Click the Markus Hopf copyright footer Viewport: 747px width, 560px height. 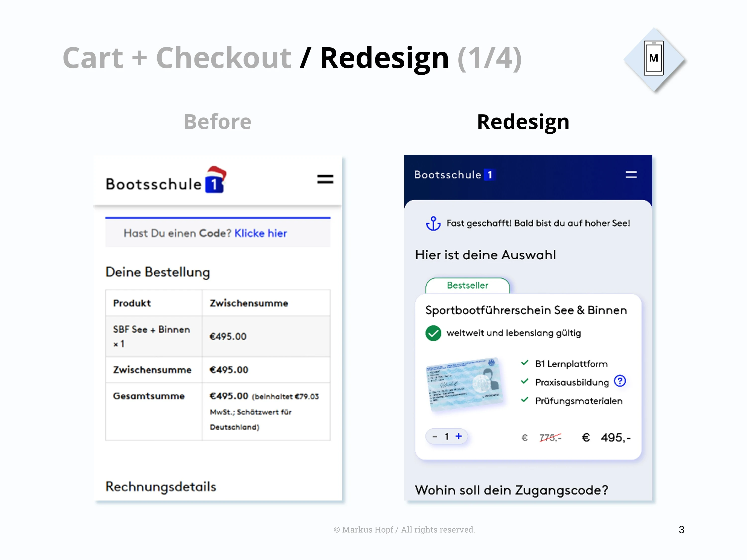click(404, 530)
